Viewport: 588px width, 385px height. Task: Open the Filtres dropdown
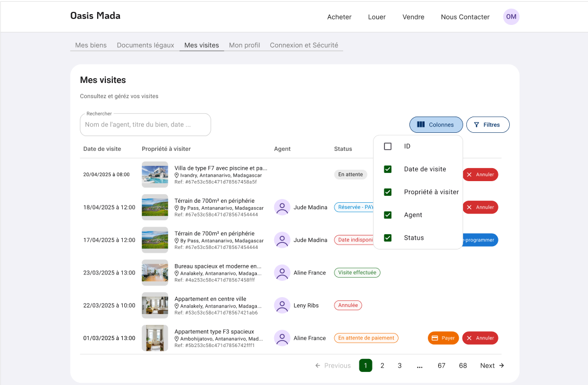pos(488,125)
